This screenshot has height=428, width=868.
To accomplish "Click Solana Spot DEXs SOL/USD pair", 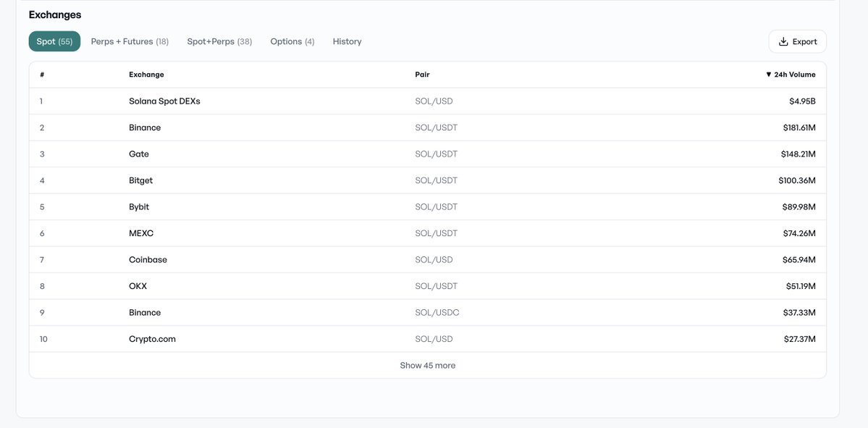I will pyautogui.click(x=434, y=101).
